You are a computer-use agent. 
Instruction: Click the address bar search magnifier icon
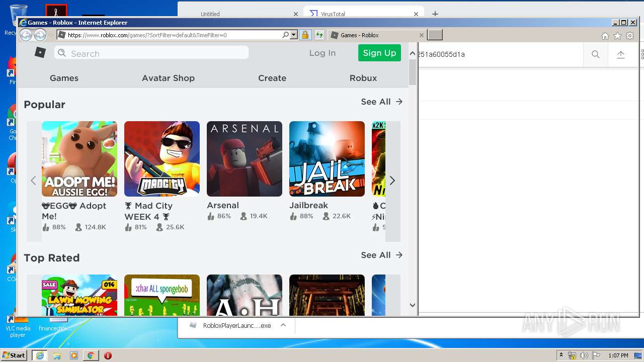(x=285, y=35)
